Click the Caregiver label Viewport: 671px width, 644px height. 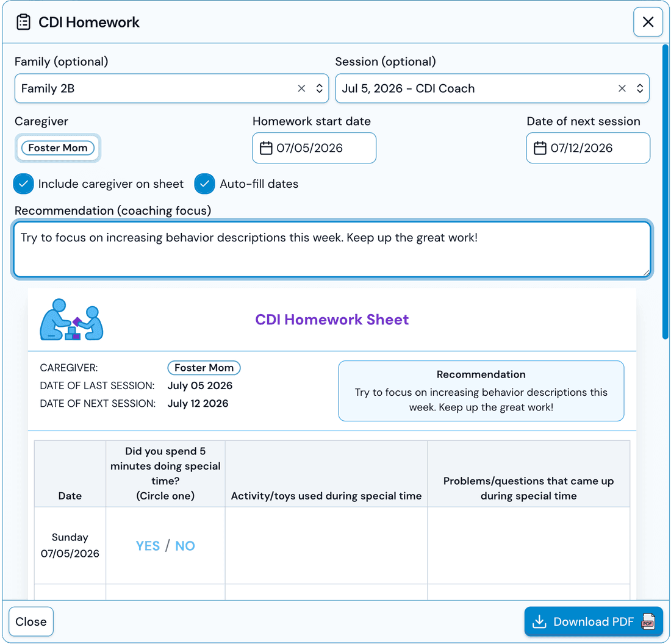(x=41, y=121)
